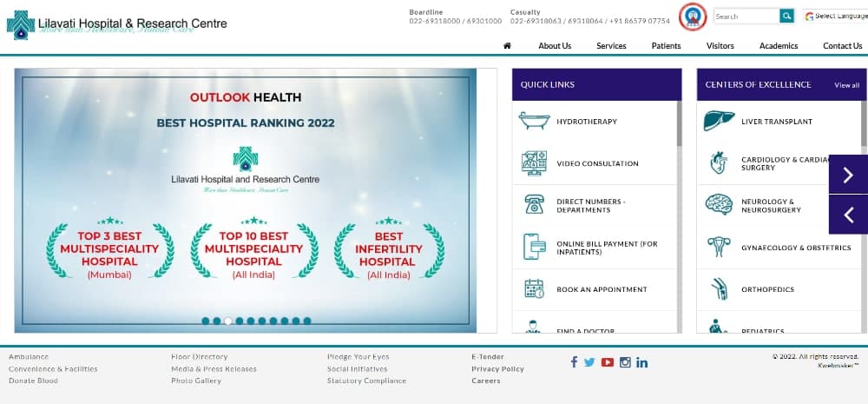This screenshot has width=868, height=404.
Task: Open the Video Consultation quick link
Action: point(597,163)
